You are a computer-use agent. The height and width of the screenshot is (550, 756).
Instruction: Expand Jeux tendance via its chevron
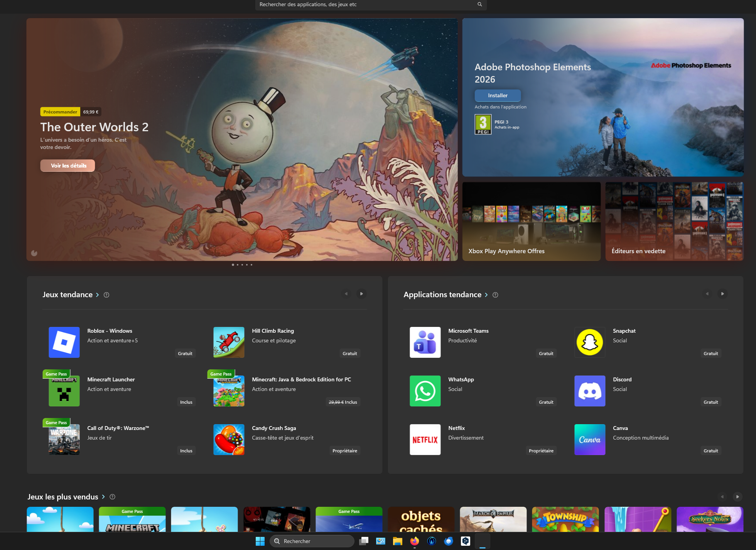[x=97, y=295]
